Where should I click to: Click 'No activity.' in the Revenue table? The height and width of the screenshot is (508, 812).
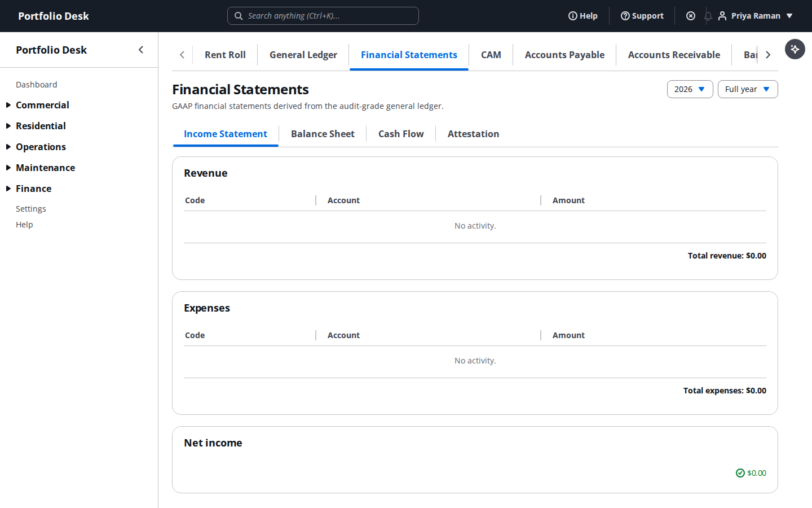click(475, 226)
